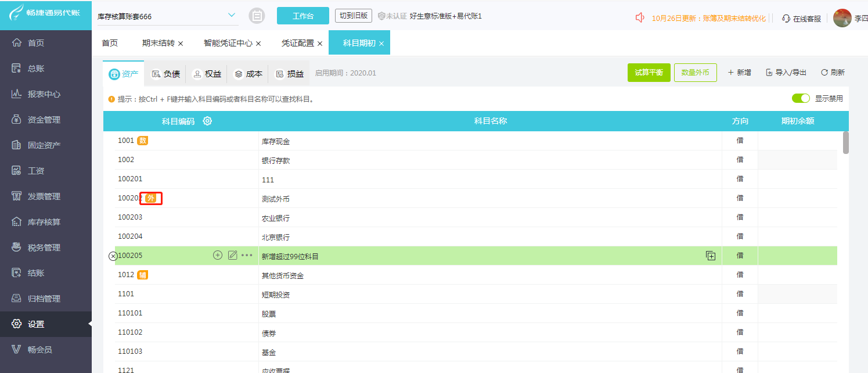Switch to the 权益 category tab
The height and width of the screenshot is (373, 868).
click(x=207, y=74)
